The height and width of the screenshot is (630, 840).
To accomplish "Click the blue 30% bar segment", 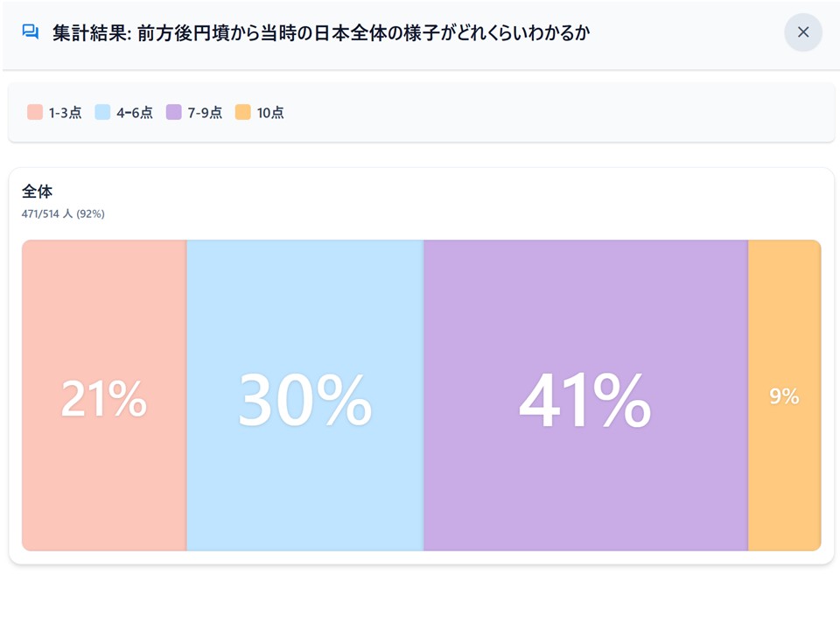I will pos(304,395).
